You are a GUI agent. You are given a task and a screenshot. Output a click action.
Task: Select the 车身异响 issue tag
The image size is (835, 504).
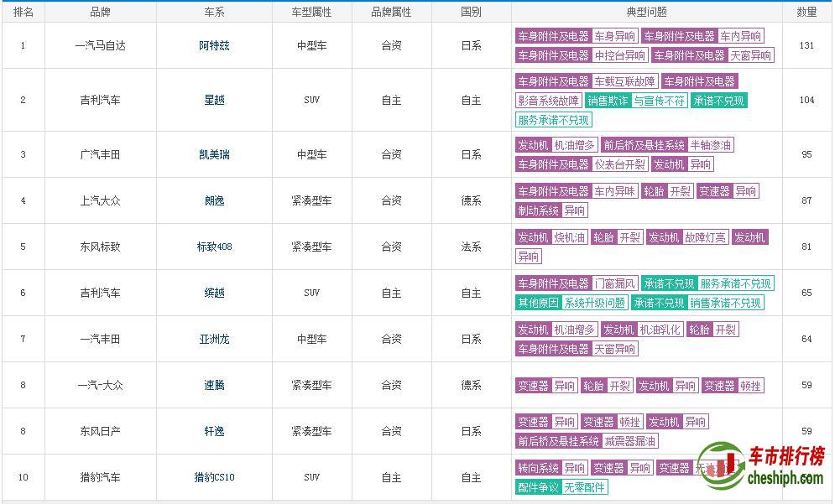click(614, 36)
